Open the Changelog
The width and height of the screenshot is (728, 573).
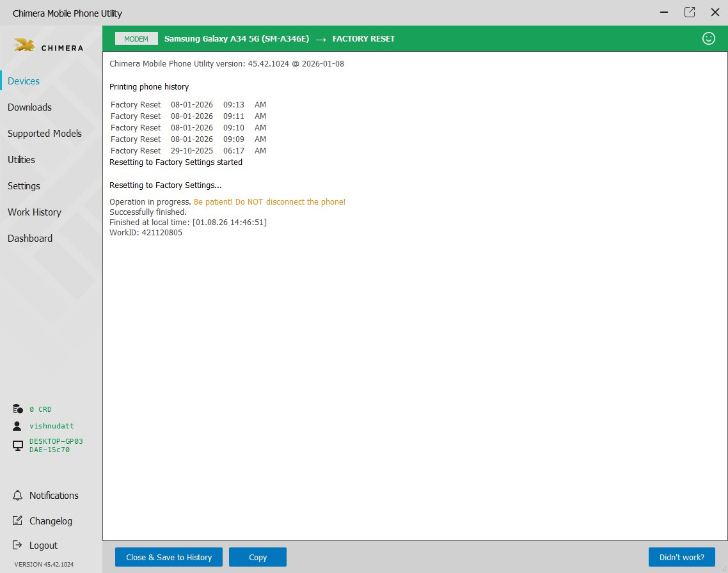tap(51, 521)
